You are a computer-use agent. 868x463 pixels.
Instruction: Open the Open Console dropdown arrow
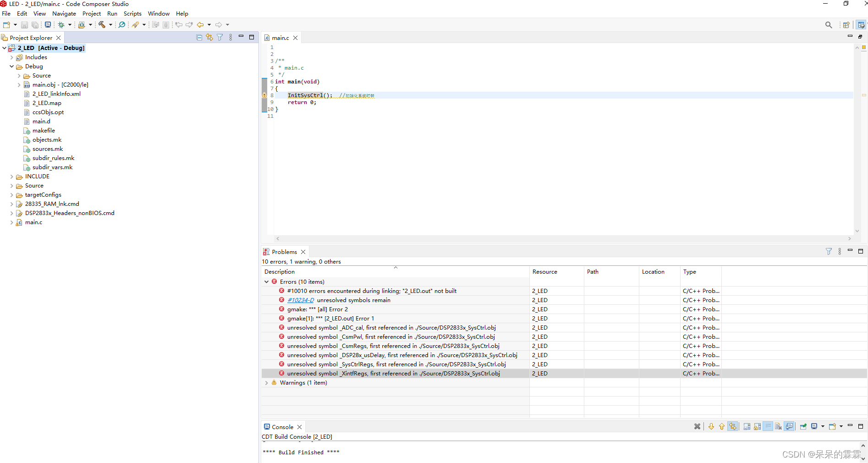pos(841,427)
